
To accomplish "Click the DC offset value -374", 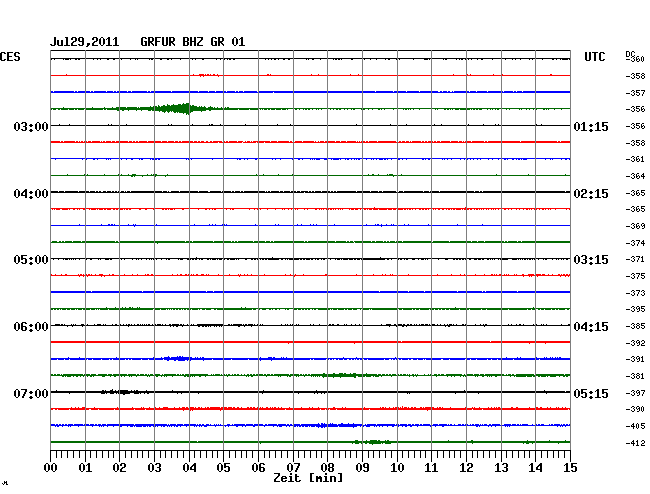I will click(x=635, y=243).
